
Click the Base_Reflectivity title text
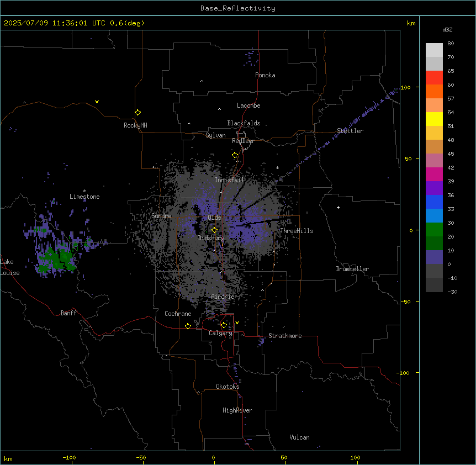pyautogui.click(x=238, y=8)
